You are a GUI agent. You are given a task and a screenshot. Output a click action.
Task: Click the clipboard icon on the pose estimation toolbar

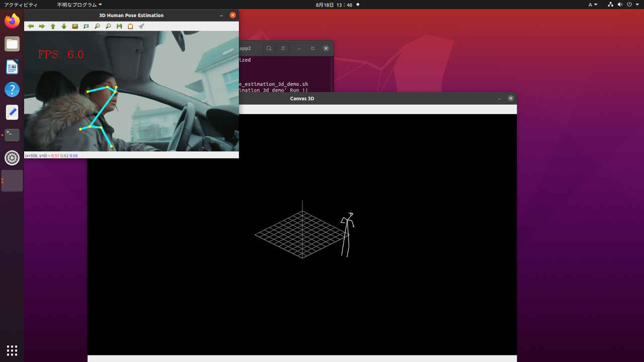[130, 26]
